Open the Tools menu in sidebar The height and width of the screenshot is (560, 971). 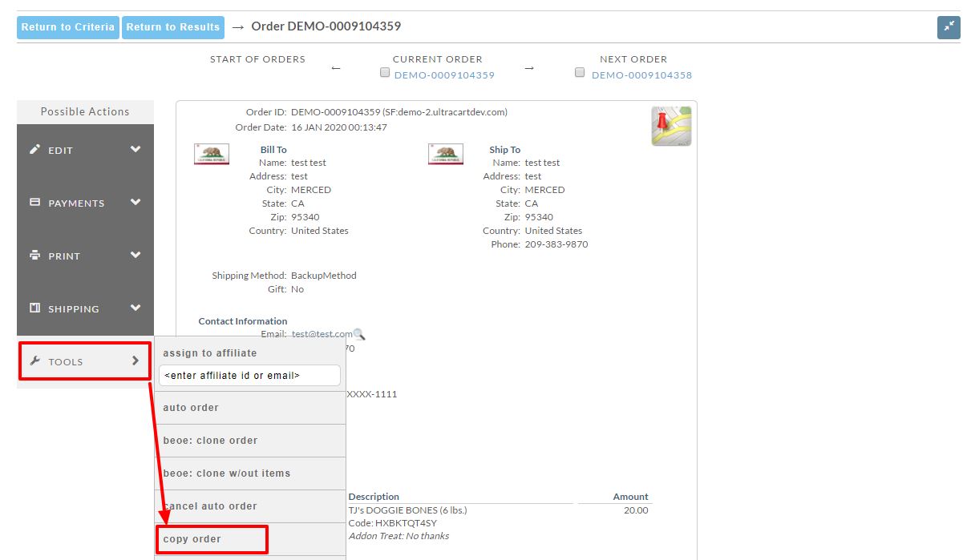85,361
